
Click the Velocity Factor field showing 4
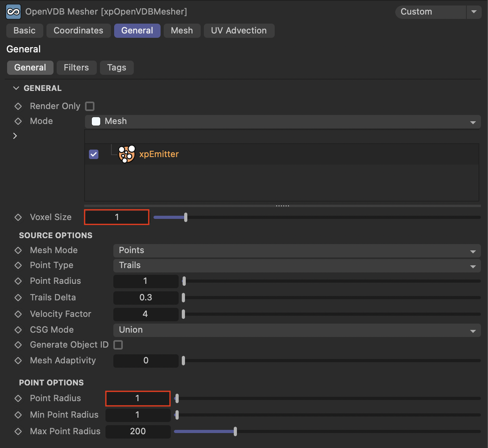pyautogui.click(x=146, y=314)
